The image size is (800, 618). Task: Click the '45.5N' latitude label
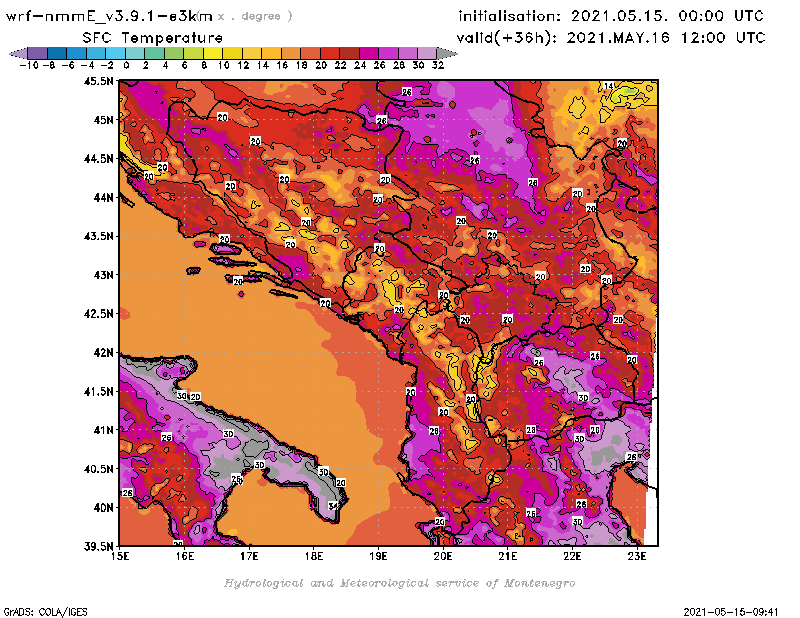click(98, 81)
